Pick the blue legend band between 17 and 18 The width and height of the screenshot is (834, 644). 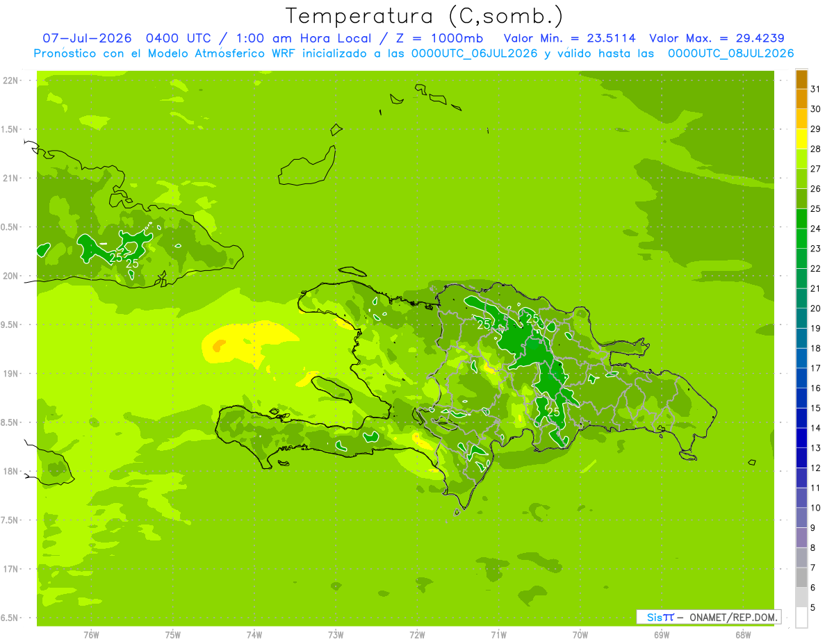tap(801, 358)
